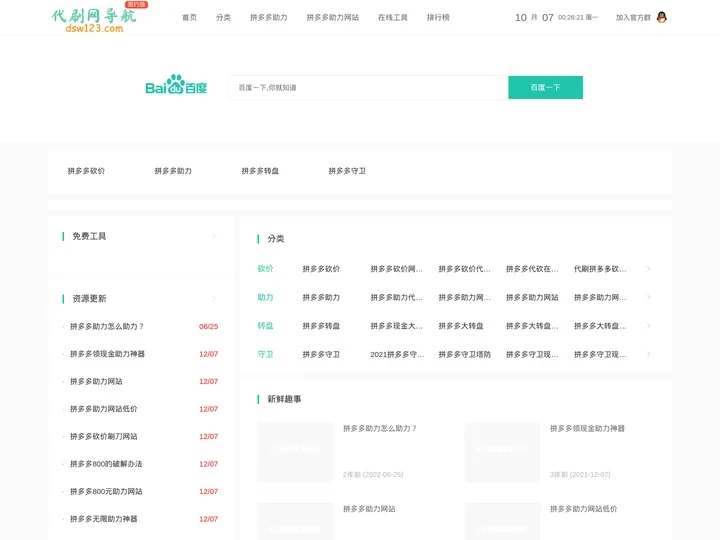Click the 转盘 category label
Screen dimensions: 720x540
(265, 326)
